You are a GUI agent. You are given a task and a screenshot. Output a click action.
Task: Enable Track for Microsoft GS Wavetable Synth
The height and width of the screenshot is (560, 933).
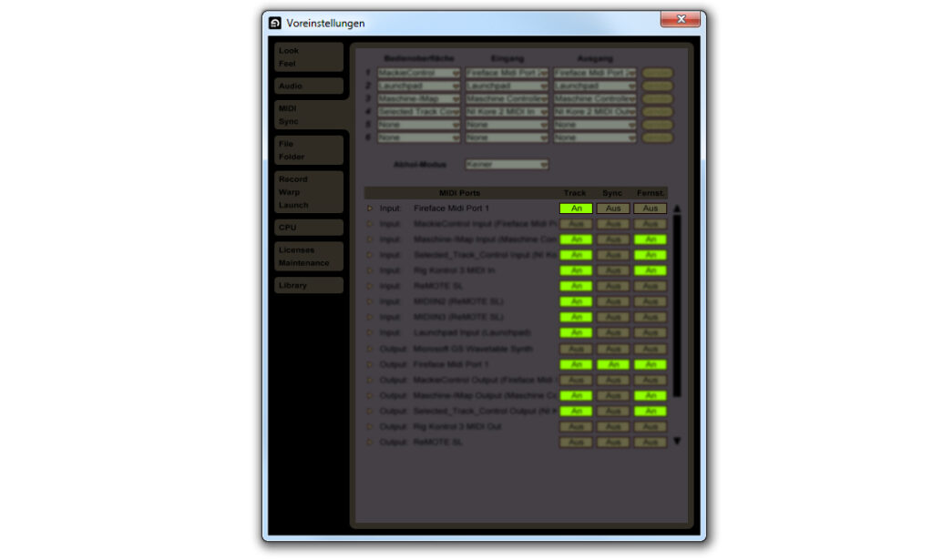[x=576, y=349]
